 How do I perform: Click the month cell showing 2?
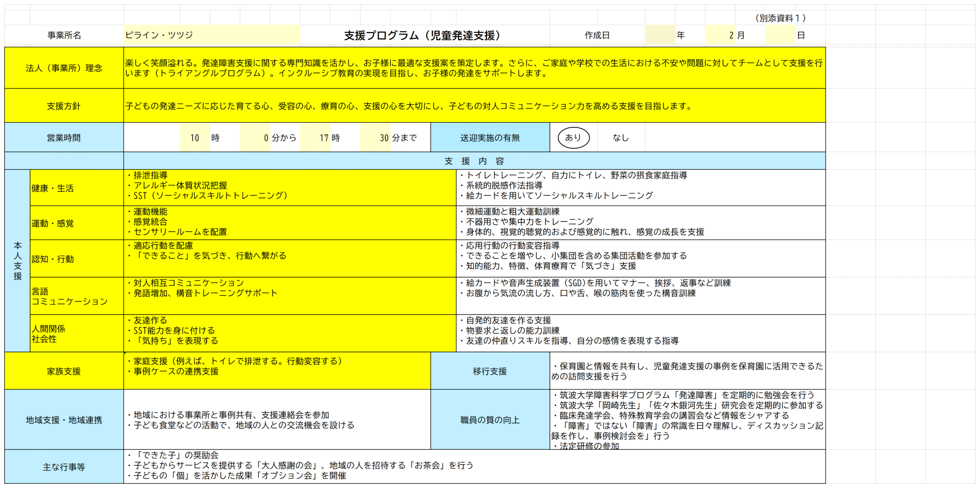click(720, 35)
